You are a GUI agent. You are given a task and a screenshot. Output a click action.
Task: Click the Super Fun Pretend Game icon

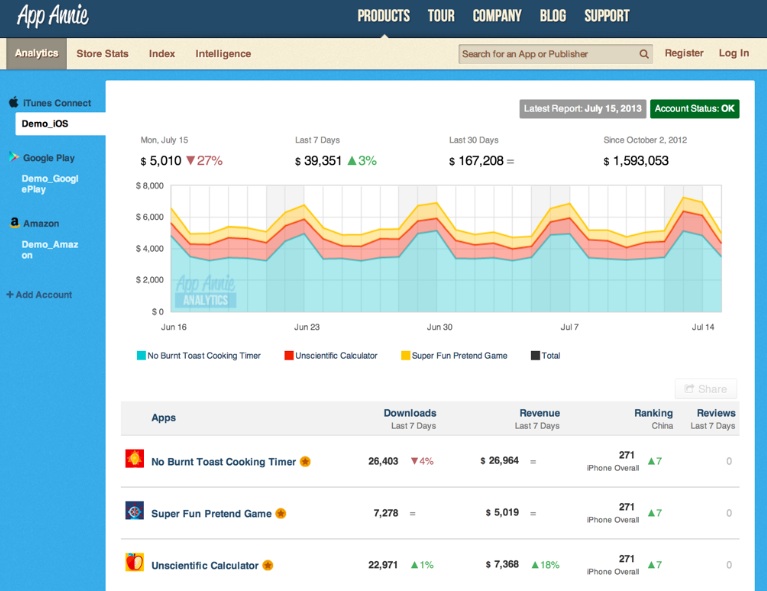pos(134,512)
